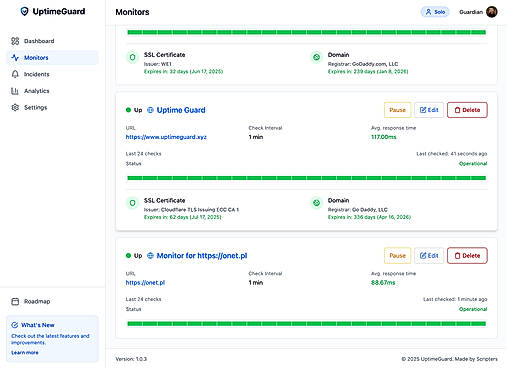Image resolution: width=507 pixels, height=368 pixels.
Task: Click the Version: 1.0.3 footer text
Action: (x=131, y=359)
